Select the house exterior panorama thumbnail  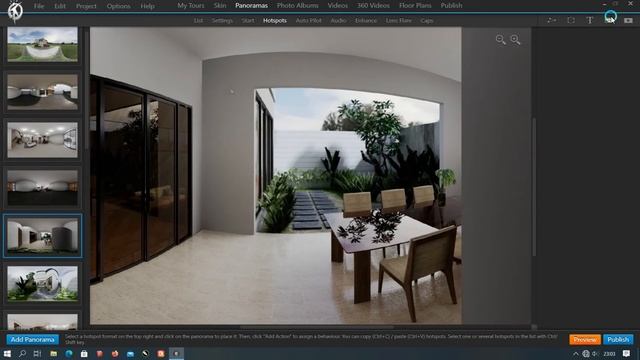pyautogui.click(x=42, y=44)
